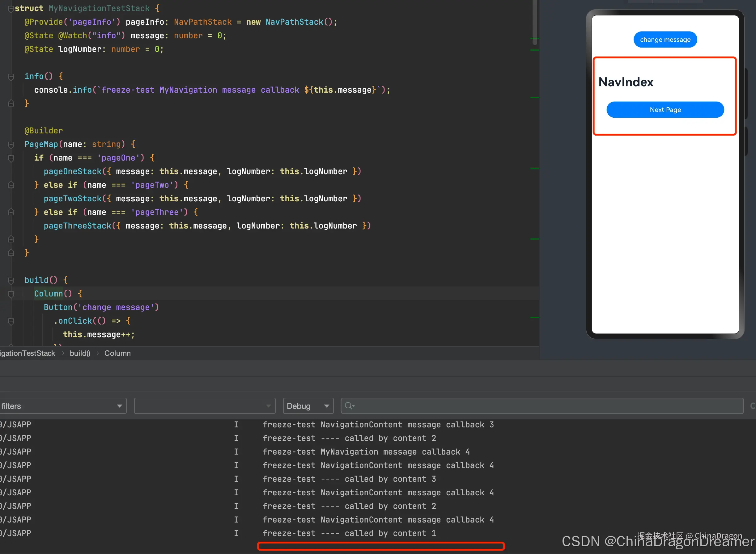The width and height of the screenshot is (756, 554).
Task: Click the log search magnifier icon
Action: (349, 406)
